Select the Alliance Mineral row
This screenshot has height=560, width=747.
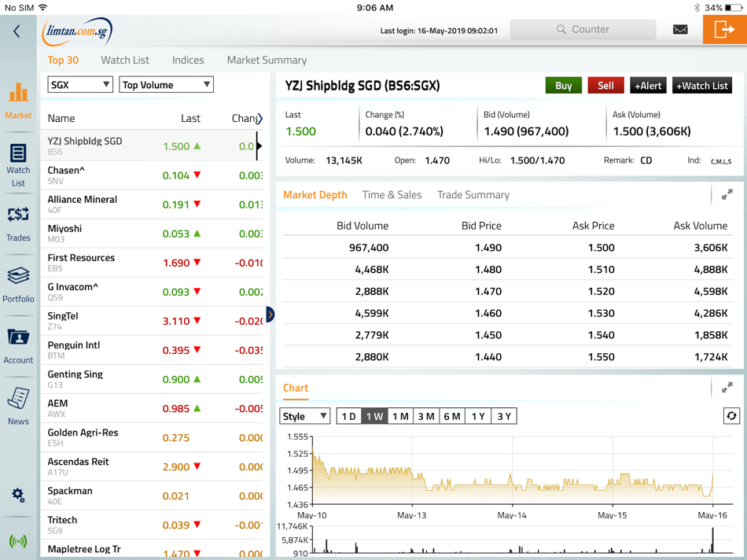click(x=152, y=204)
